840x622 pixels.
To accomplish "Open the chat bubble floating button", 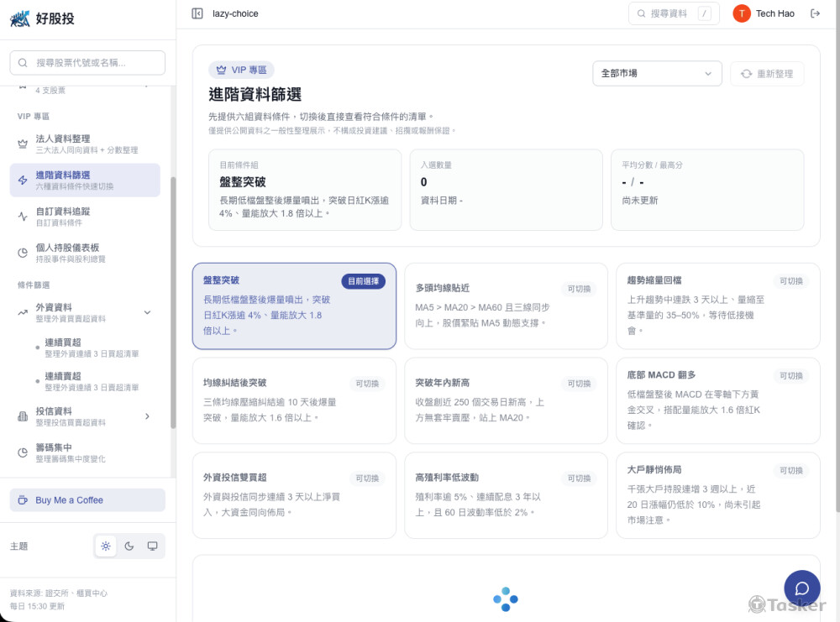I will [x=801, y=588].
